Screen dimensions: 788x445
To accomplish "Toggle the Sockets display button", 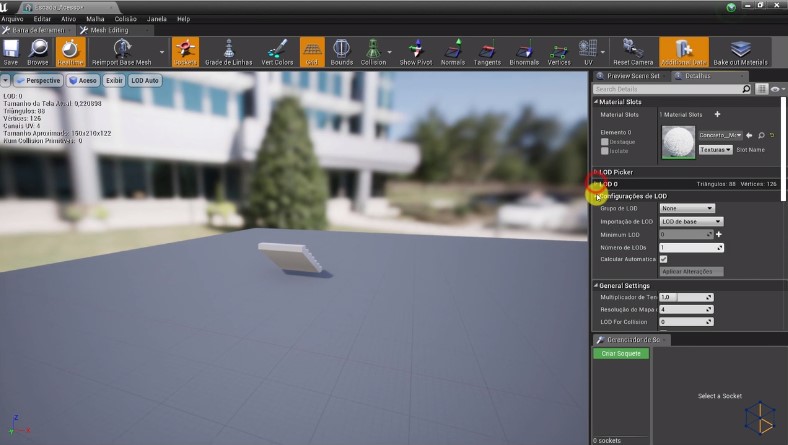I will point(185,52).
